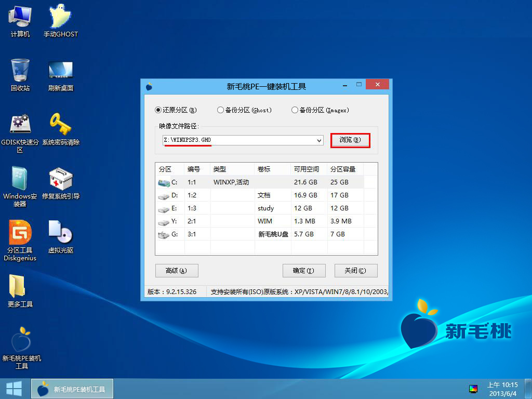532x399 pixels.
Task: Click the E: drive icon in partition list
Action: pos(164,209)
